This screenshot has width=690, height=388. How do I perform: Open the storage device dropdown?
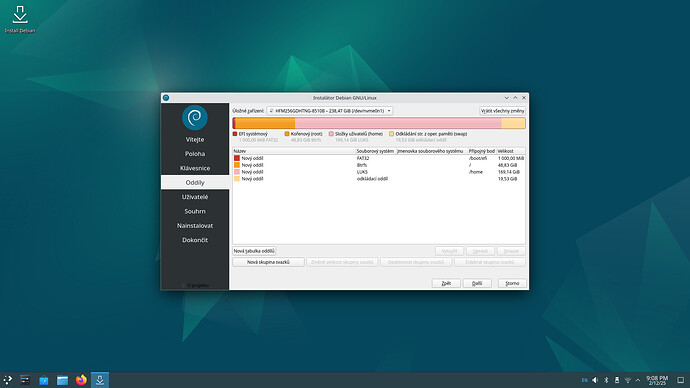330,111
